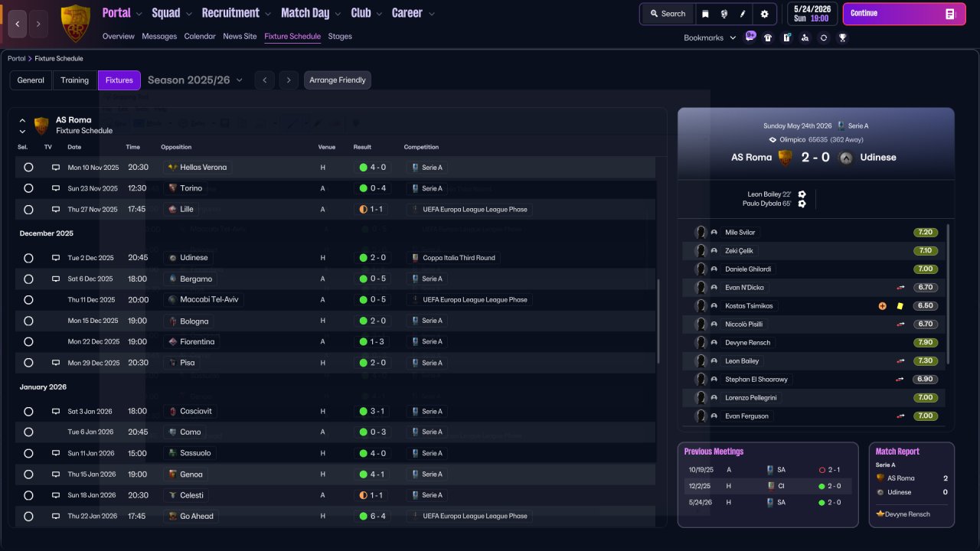
Task: Click the goal ball icon beside Leon Bailey 22'
Action: 802,194
